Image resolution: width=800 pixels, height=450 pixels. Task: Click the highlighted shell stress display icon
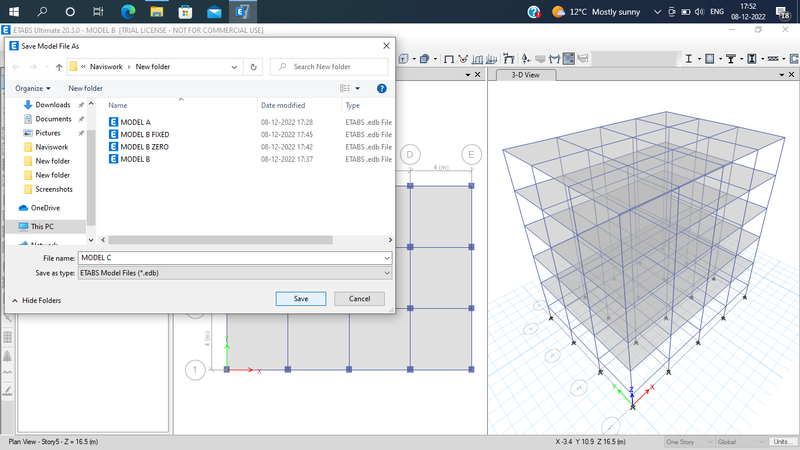[x=568, y=59]
